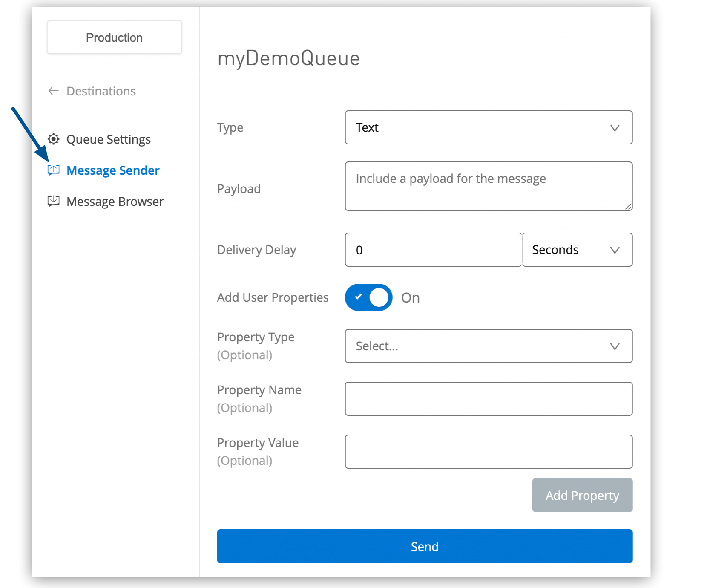
Task: Click into the Payload text area
Action: pos(488,186)
